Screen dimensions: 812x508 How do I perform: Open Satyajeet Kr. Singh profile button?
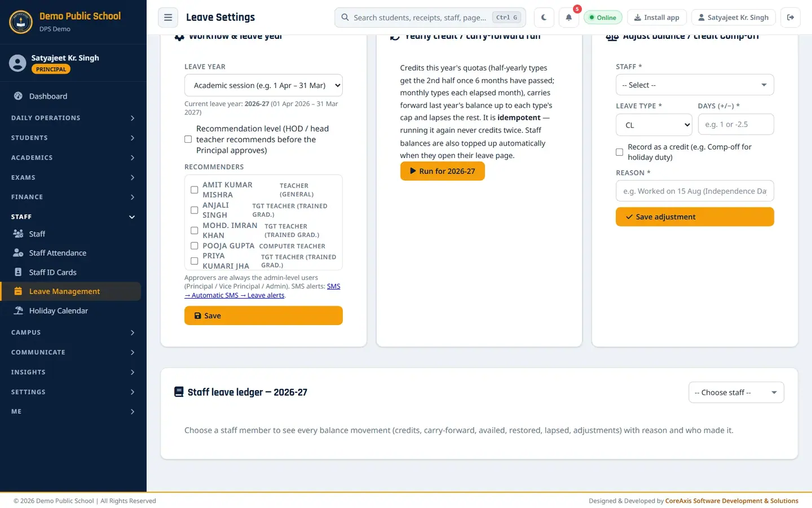click(x=733, y=17)
